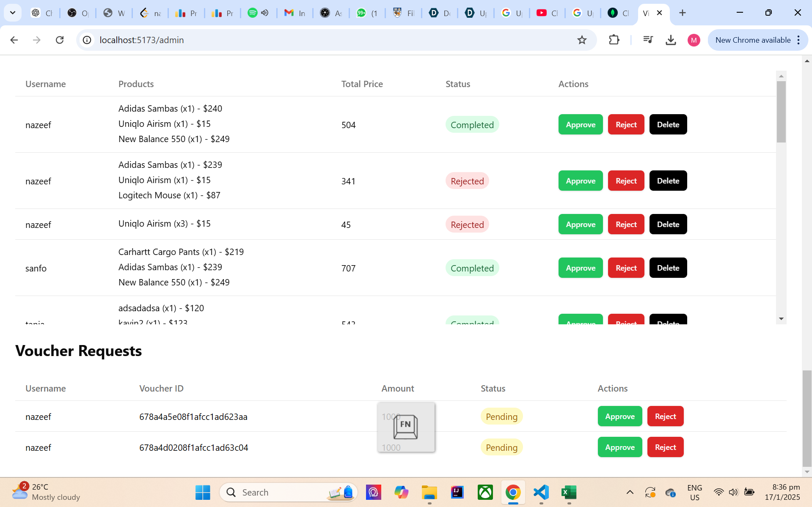Click the taskbar Search box
This screenshot has height=507, width=812.
[289, 492]
